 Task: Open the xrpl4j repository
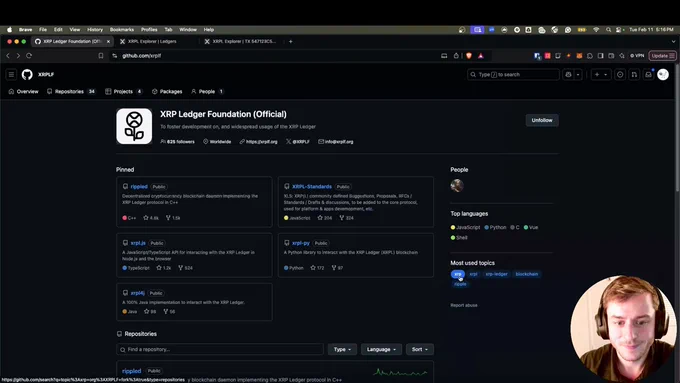[137, 293]
